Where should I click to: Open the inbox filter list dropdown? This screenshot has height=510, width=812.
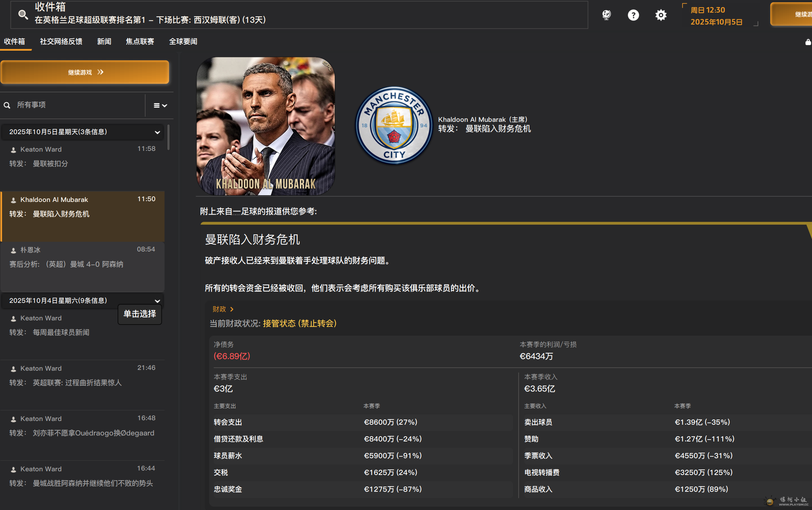160,105
